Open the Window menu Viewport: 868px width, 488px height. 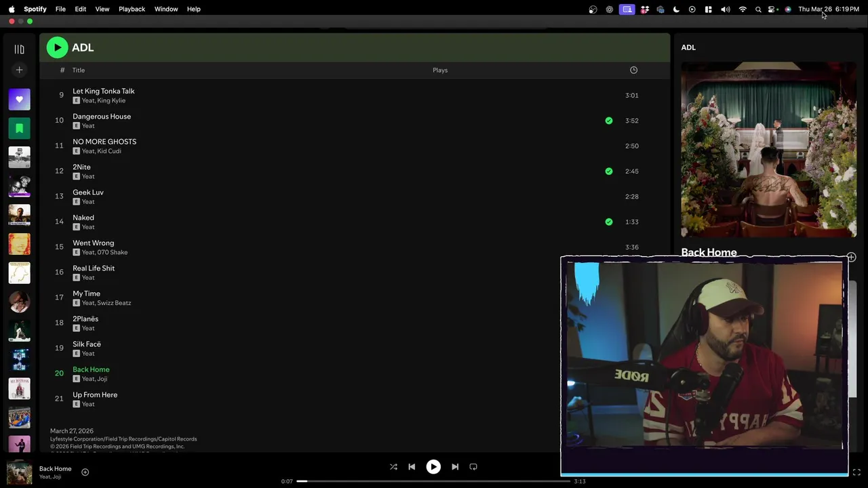coord(166,9)
